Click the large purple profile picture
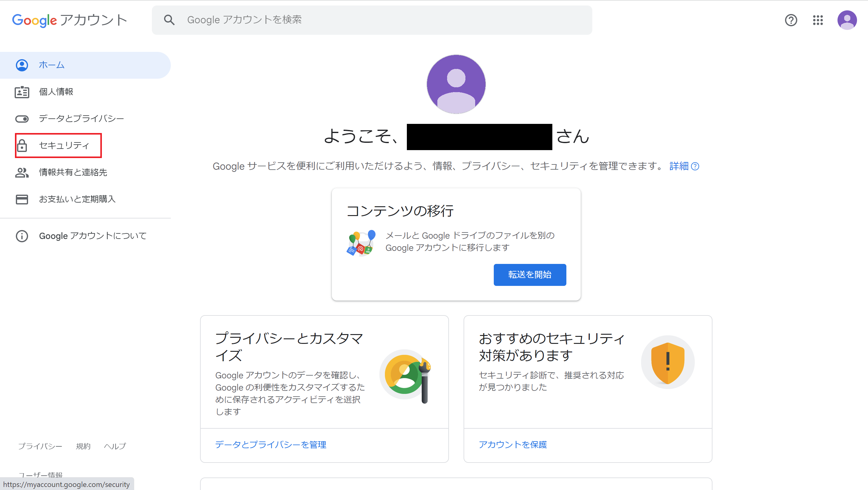Image resolution: width=868 pixels, height=490 pixels. (x=456, y=84)
